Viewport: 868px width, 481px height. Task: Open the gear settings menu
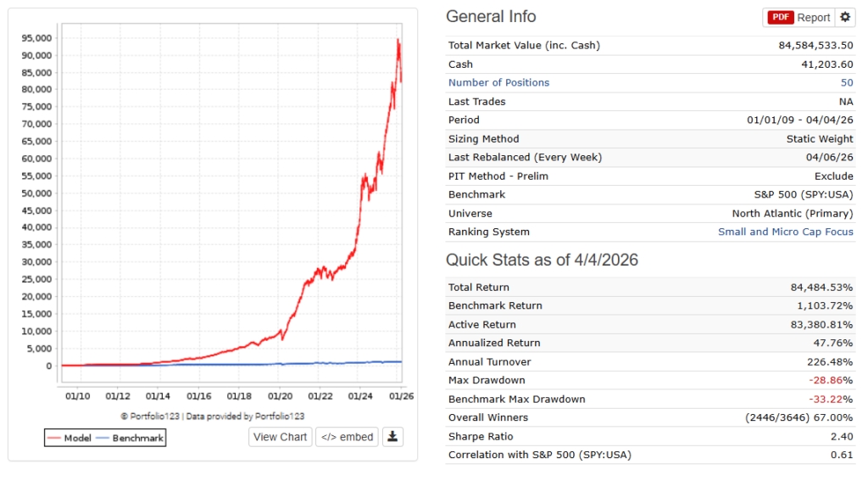845,18
